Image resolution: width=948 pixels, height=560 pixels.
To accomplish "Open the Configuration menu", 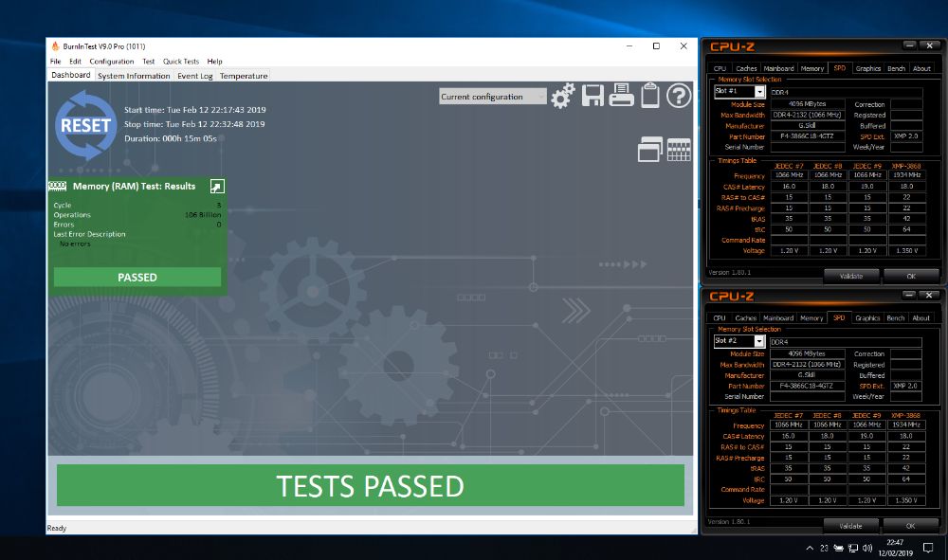I will pyautogui.click(x=112, y=61).
